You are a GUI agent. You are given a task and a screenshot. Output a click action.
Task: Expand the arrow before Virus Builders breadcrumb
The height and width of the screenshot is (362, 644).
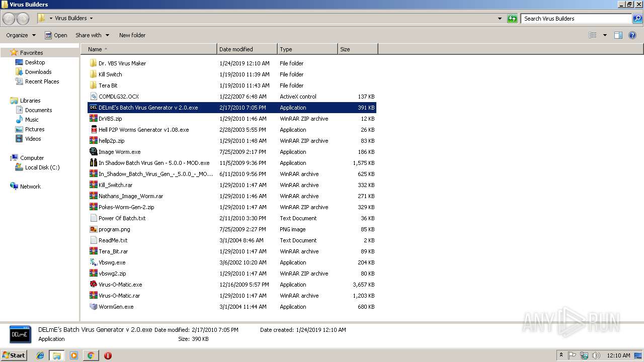[x=51, y=18]
